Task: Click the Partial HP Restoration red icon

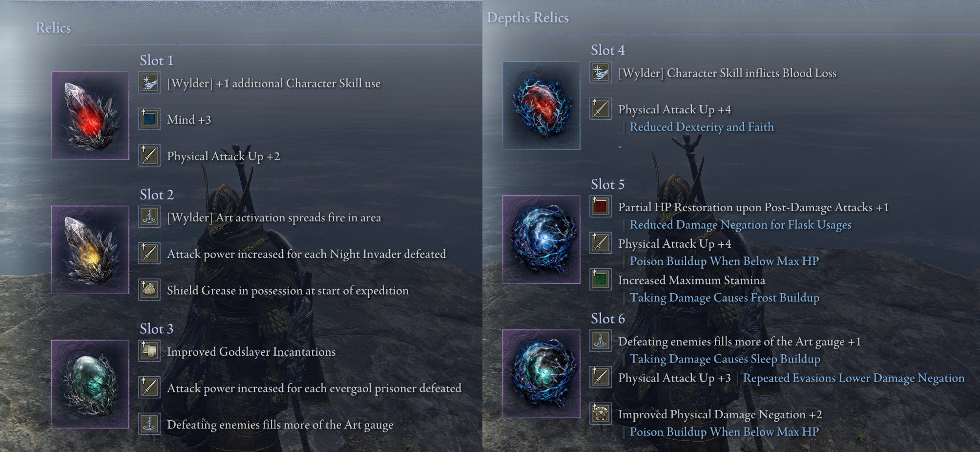Action: click(601, 206)
